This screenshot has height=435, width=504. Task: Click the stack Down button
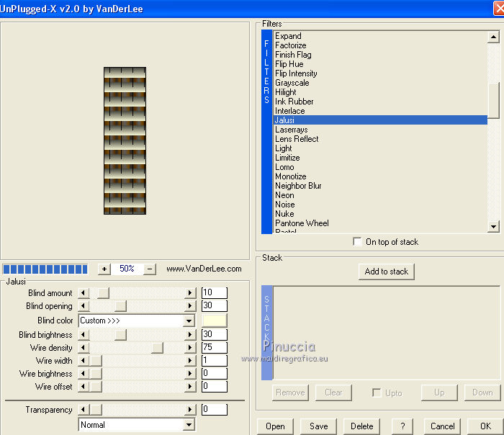tap(482, 393)
